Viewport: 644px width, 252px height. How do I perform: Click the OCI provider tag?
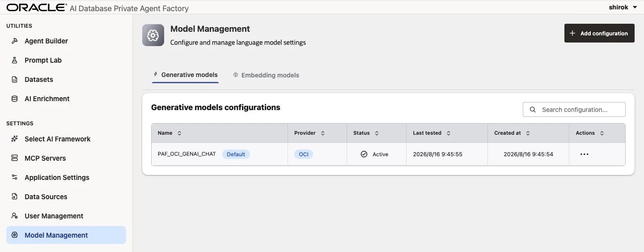(304, 154)
